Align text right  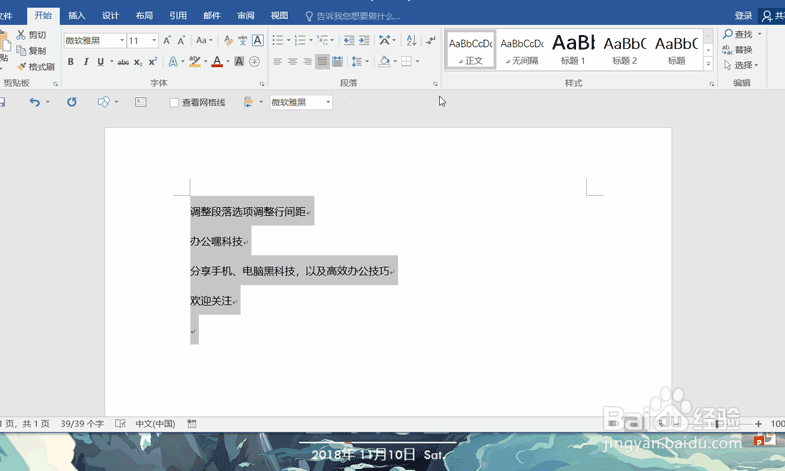click(307, 62)
